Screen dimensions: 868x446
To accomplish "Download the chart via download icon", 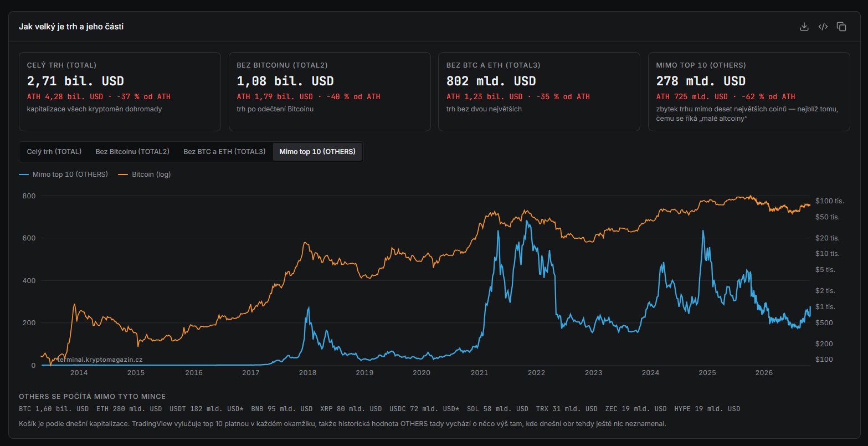I will click(804, 27).
